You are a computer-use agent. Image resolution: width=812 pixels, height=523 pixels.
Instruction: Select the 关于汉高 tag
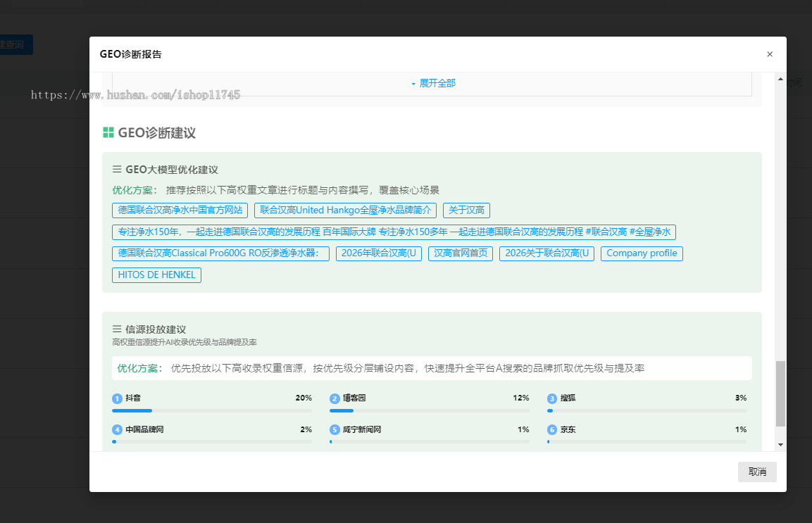[467, 210]
